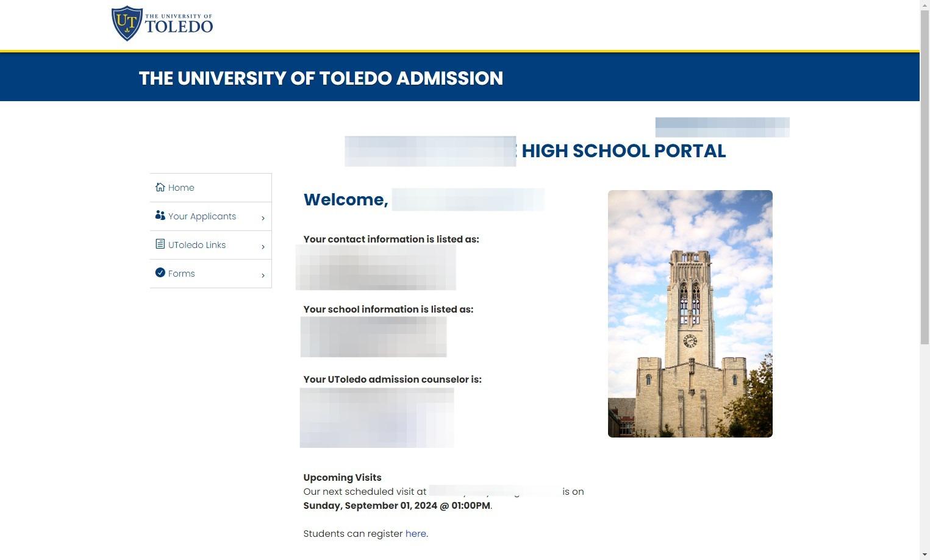Click the 'Welcome,' heading text
The image size is (930, 560).
346,199
